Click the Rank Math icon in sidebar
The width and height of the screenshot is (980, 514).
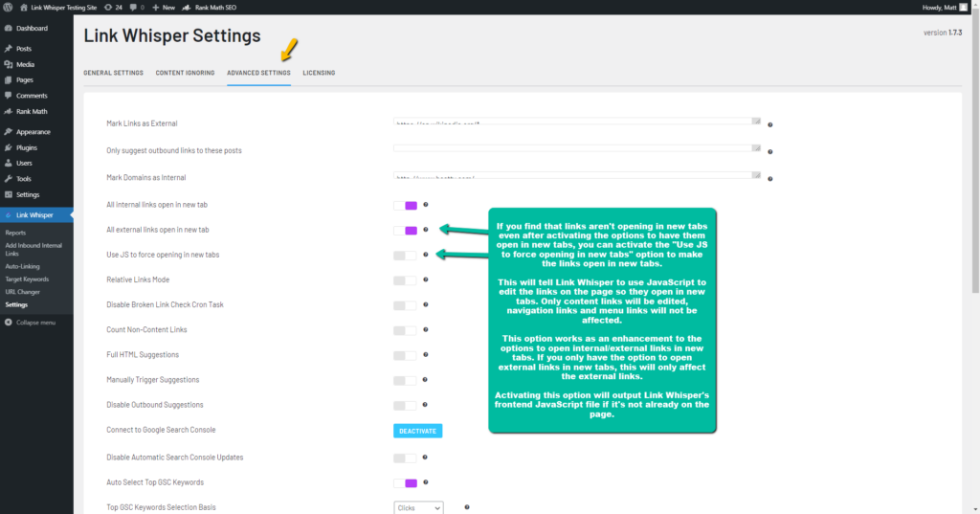(8, 111)
